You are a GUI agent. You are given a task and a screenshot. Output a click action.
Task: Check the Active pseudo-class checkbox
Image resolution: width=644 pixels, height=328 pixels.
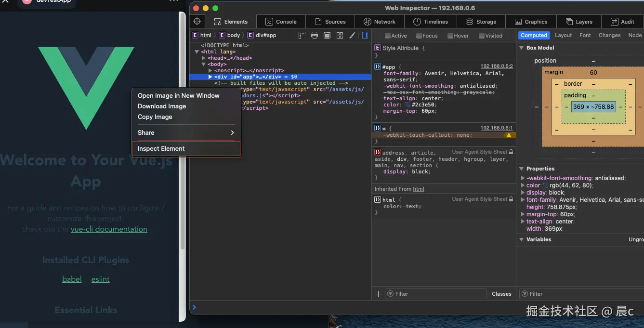pos(388,36)
